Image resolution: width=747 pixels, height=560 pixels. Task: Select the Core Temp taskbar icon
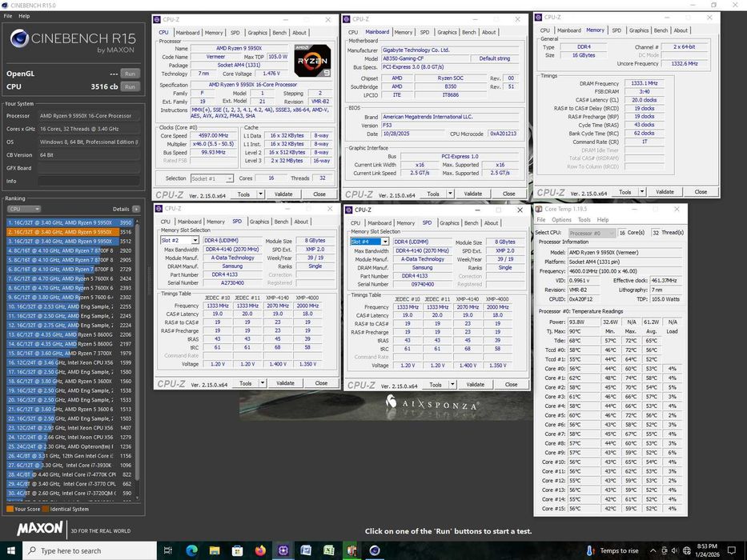click(351, 550)
